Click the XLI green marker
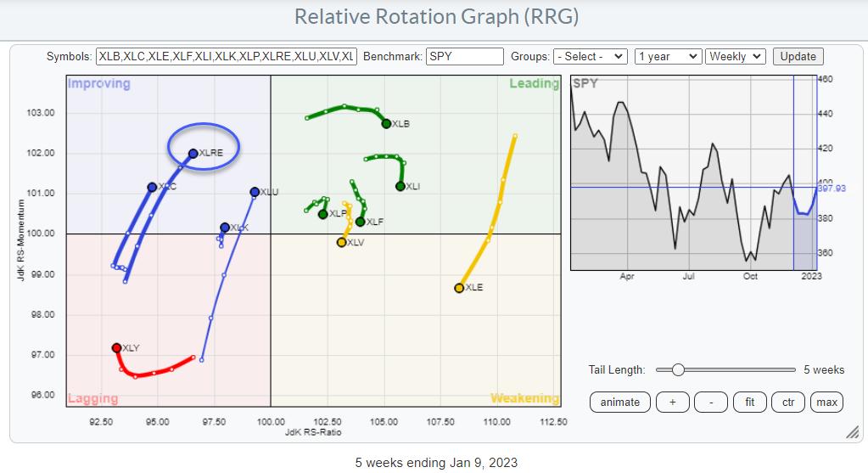The width and height of the screenshot is (868, 473). click(400, 186)
